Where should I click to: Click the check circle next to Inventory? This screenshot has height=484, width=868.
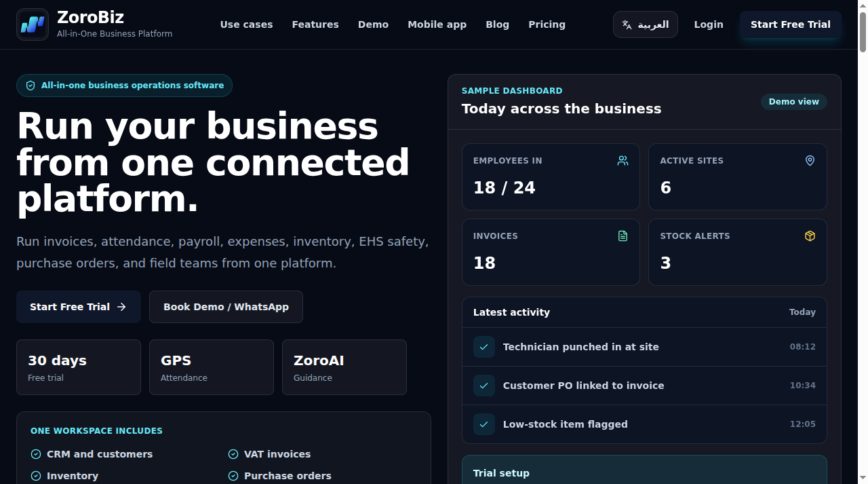36,476
